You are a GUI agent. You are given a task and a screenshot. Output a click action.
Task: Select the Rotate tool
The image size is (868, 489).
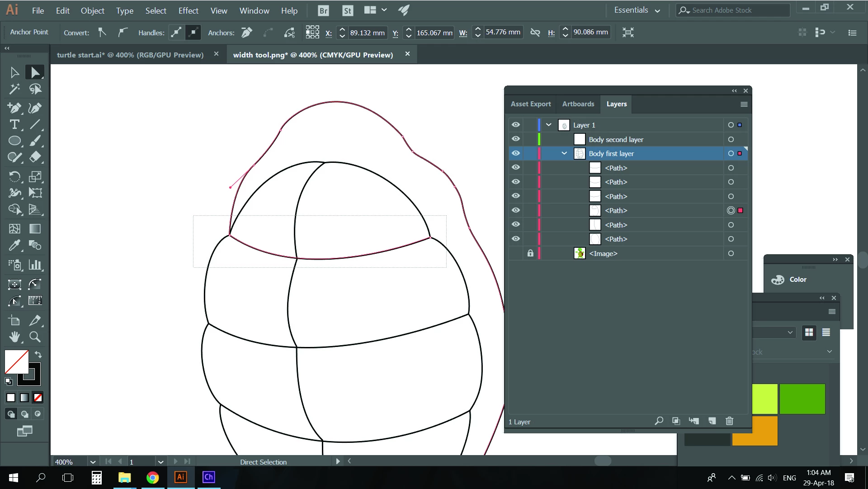click(14, 176)
